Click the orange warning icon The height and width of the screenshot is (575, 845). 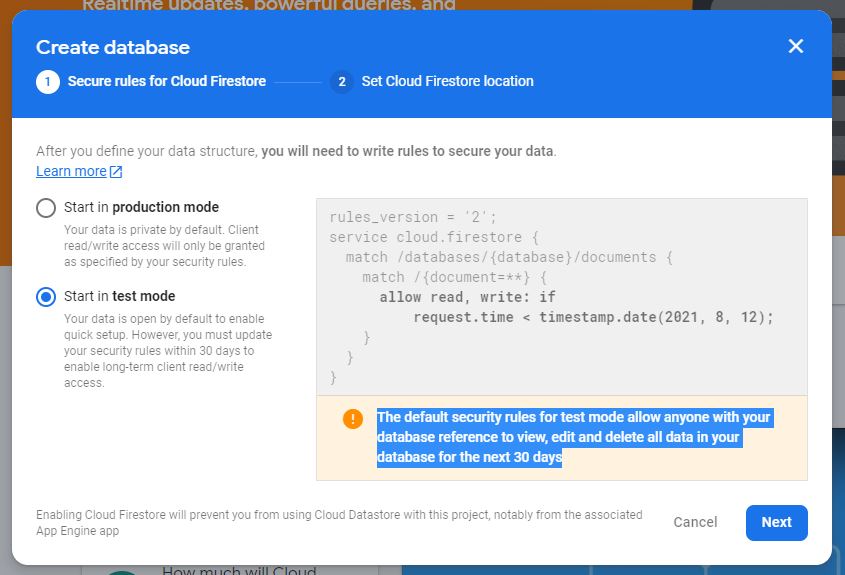[352, 418]
